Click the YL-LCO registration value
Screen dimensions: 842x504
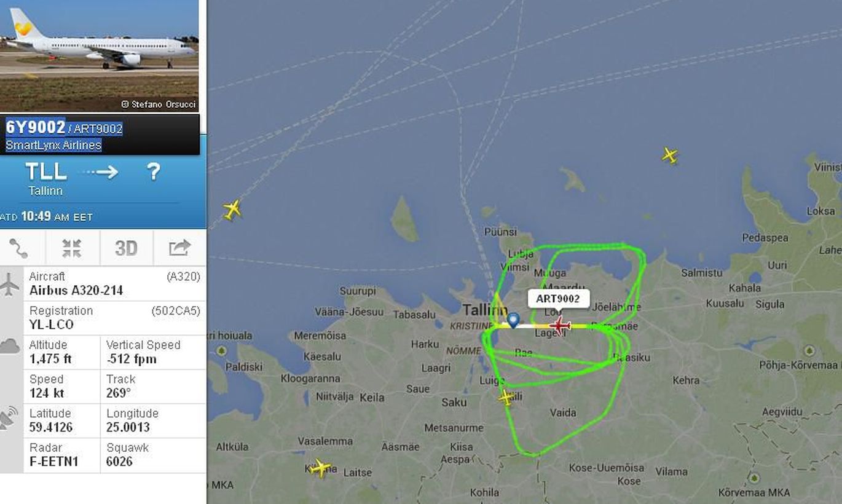(x=52, y=325)
